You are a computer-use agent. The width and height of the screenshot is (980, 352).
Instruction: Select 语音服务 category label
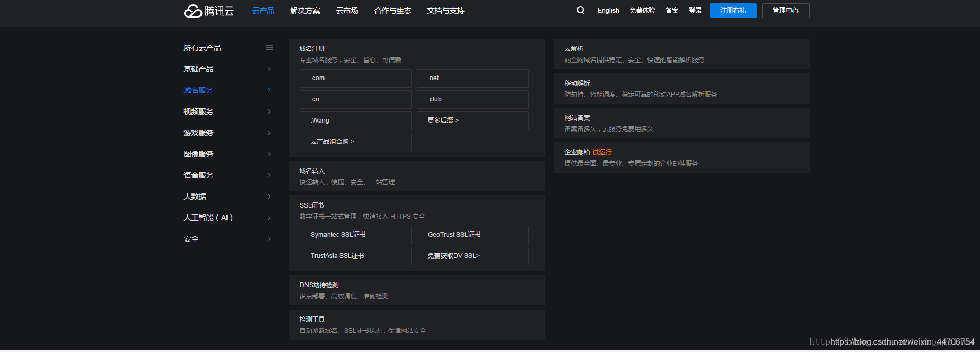[x=198, y=175]
